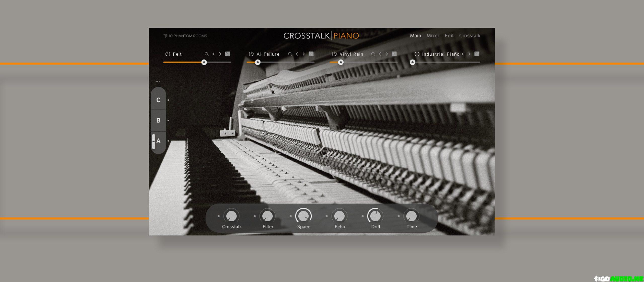Select next sound for Industrial Piano layer
Viewport: 644px width, 282px height.
(469, 54)
